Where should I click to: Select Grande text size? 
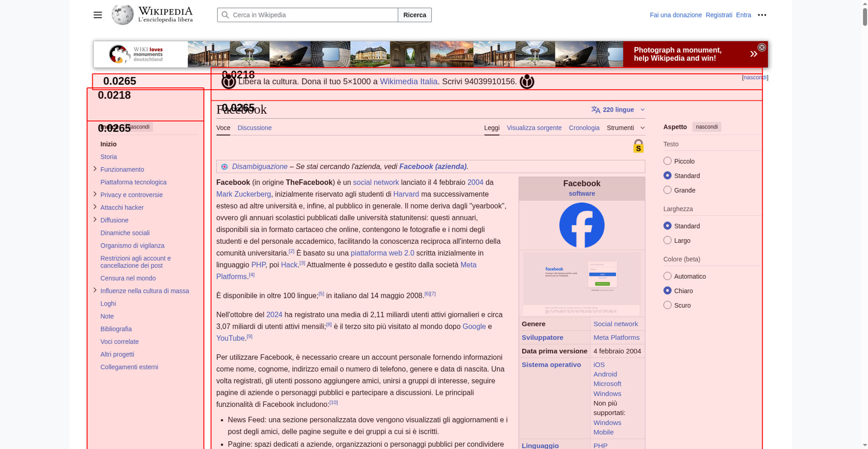pyautogui.click(x=667, y=190)
